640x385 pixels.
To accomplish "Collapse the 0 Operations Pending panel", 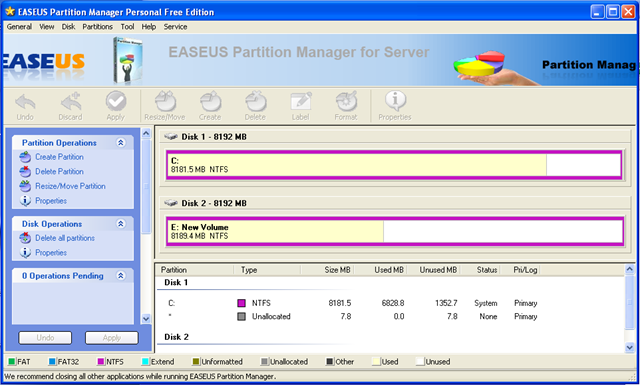I will click(121, 276).
